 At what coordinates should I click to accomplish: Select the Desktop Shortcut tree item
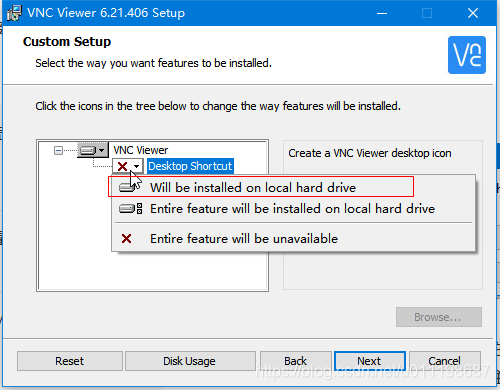(190, 166)
